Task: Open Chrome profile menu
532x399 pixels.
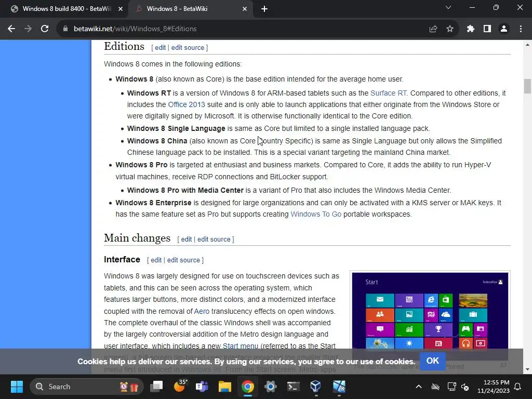Action: (504, 29)
